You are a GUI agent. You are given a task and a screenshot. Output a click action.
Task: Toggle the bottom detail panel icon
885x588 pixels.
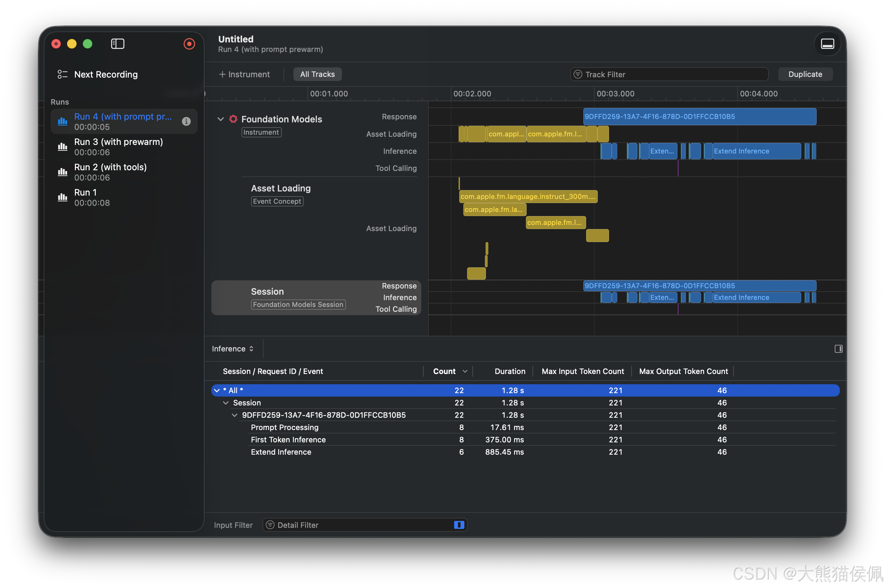827,44
